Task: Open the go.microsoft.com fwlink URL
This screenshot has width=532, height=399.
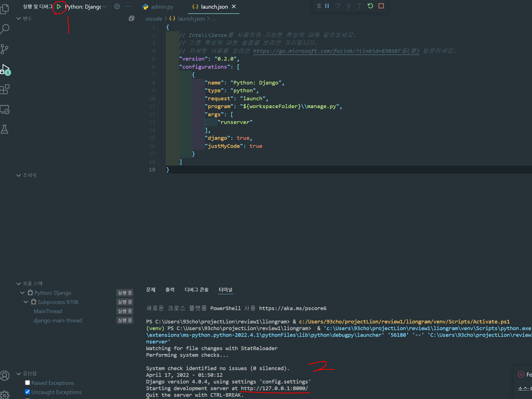Action: (x=336, y=51)
